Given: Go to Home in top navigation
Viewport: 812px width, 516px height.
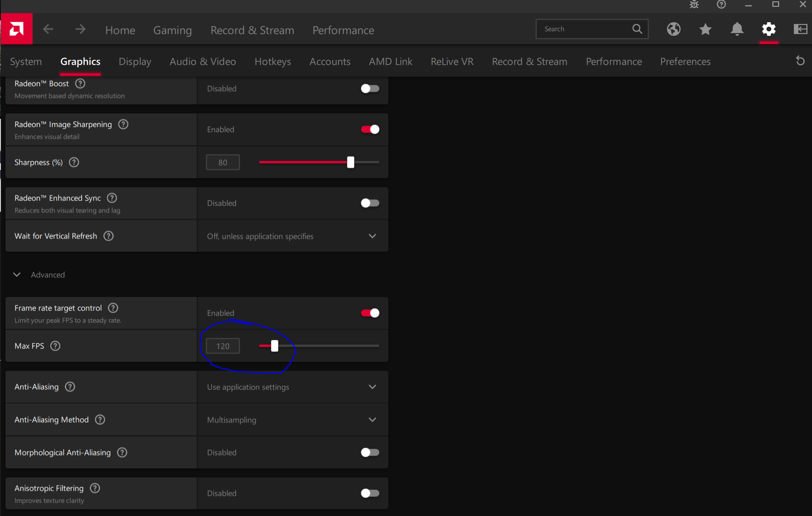Looking at the screenshot, I should coord(120,30).
